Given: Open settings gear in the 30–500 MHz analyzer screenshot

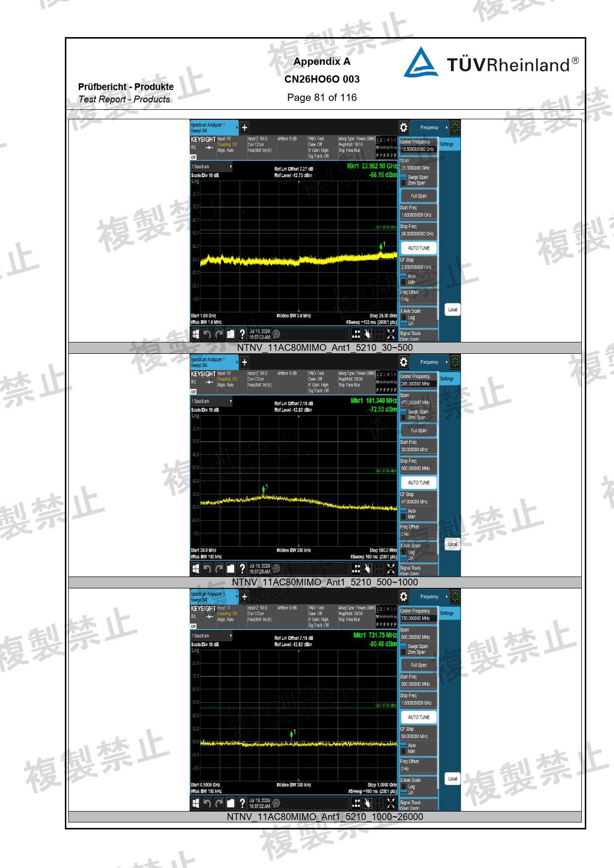Looking at the screenshot, I should [404, 362].
